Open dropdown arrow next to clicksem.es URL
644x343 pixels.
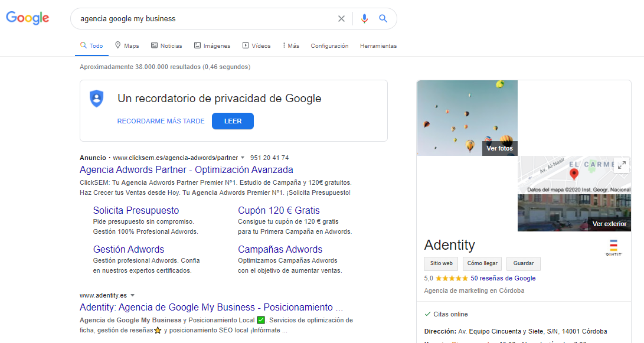point(243,158)
